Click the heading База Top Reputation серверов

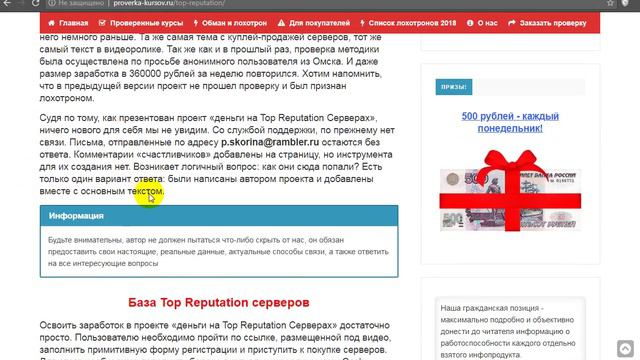tap(219, 302)
